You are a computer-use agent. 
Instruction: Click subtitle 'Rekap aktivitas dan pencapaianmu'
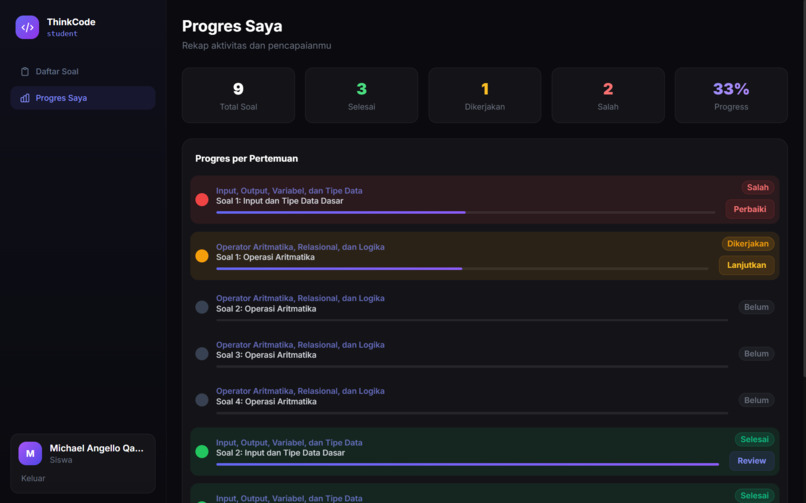pyautogui.click(x=257, y=45)
